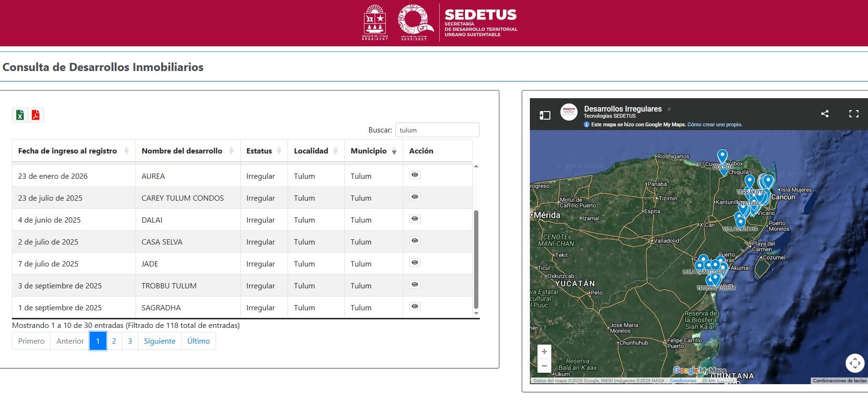Open 'Cómo crear uno propio' link
The width and height of the screenshot is (868, 408).
(714, 124)
